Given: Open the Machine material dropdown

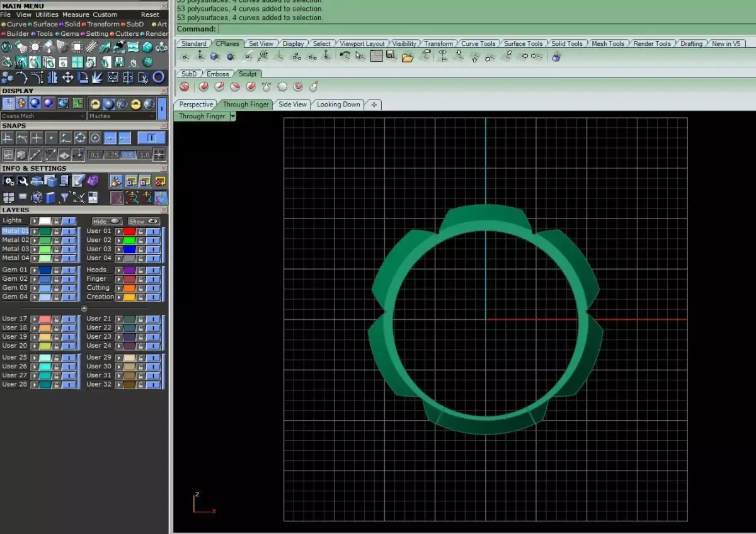Looking at the screenshot, I should point(122,116).
